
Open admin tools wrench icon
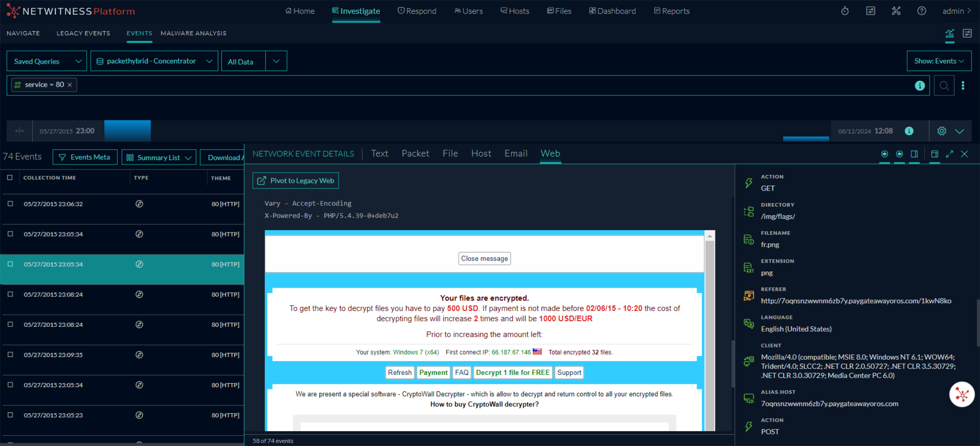pos(896,11)
